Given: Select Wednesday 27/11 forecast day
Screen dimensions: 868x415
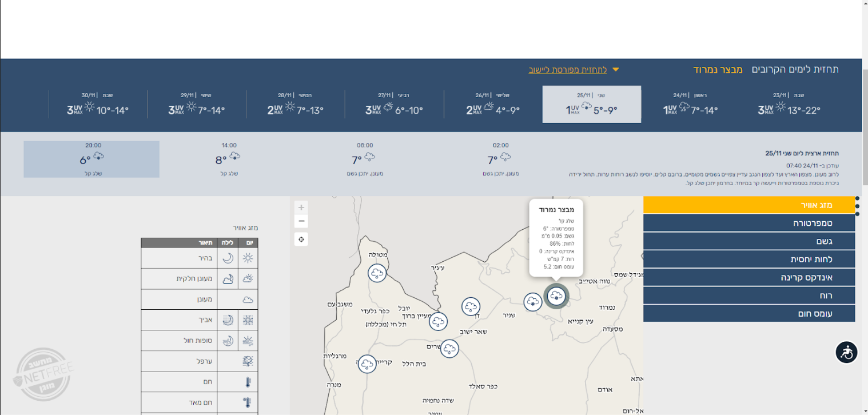Looking at the screenshot, I should coord(394,104).
